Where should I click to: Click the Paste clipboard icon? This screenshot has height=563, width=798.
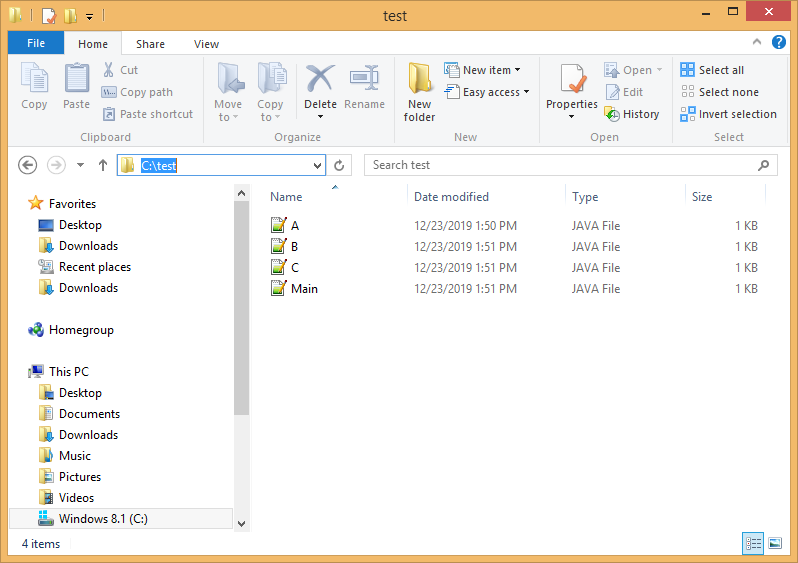76,78
